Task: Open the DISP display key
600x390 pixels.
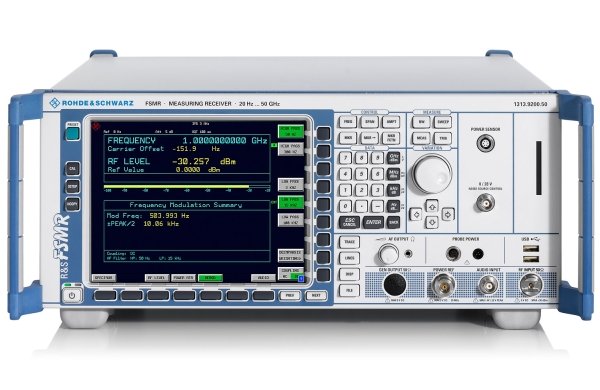Action: point(349,274)
